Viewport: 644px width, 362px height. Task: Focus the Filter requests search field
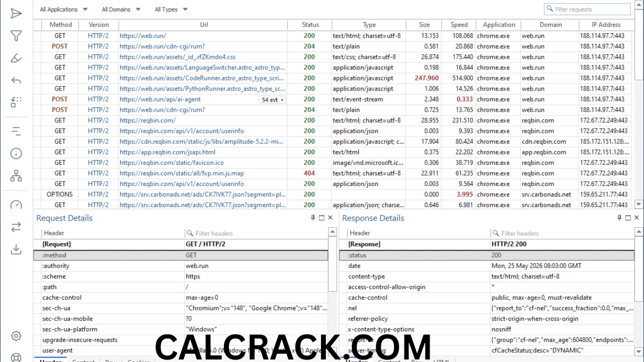[587, 9]
